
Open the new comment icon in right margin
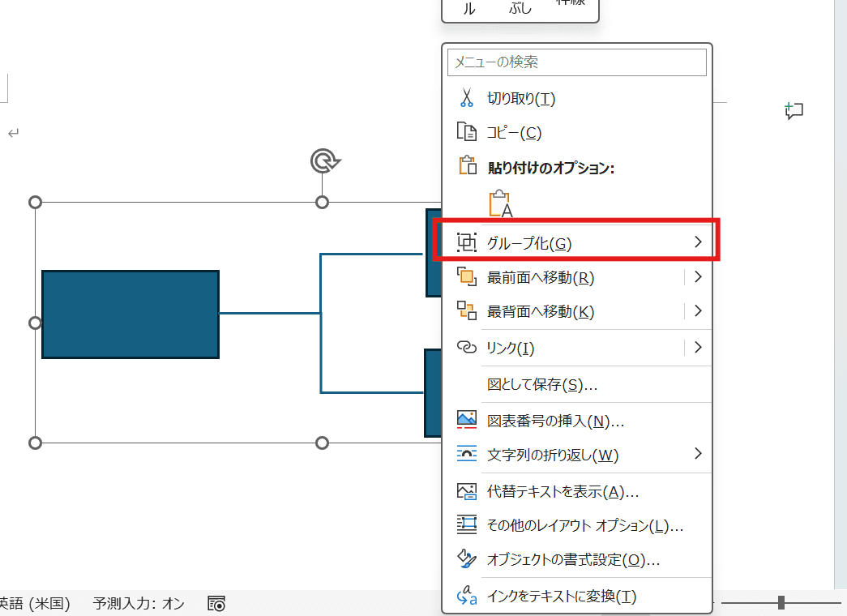click(x=794, y=112)
